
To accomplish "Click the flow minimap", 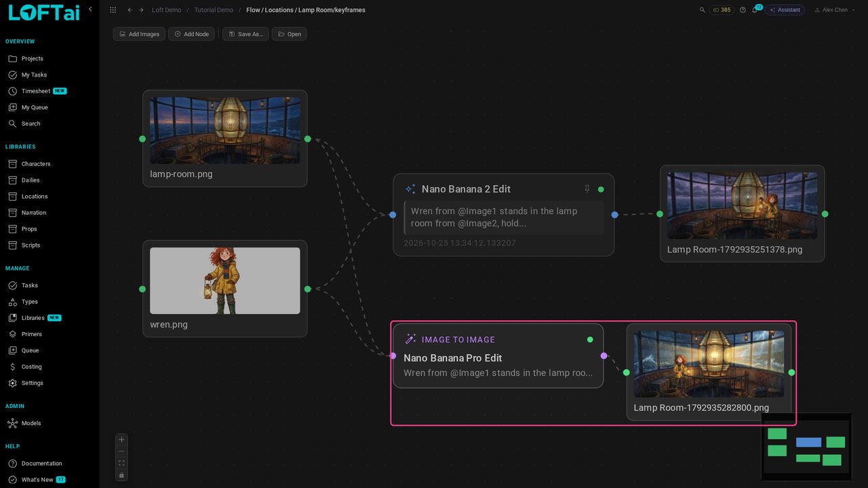I will [x=806, y=447].
